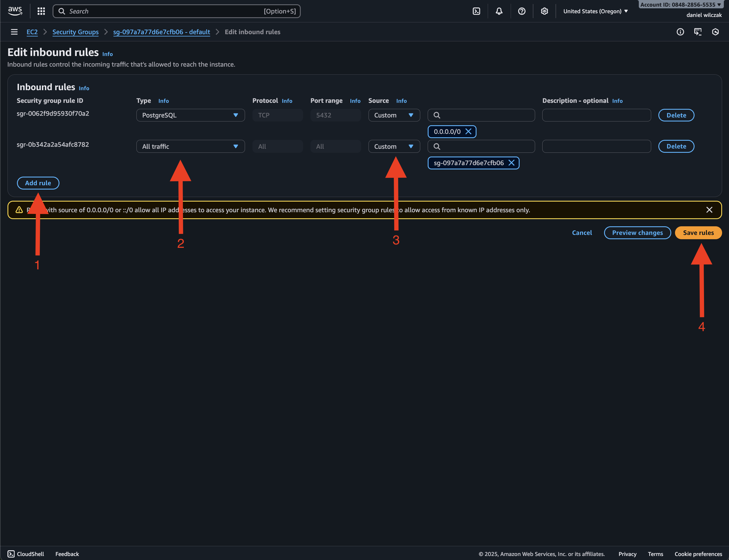This screenshot has height=560, width=729.
Task: Click the Save rules button
Action: point(698,233)
